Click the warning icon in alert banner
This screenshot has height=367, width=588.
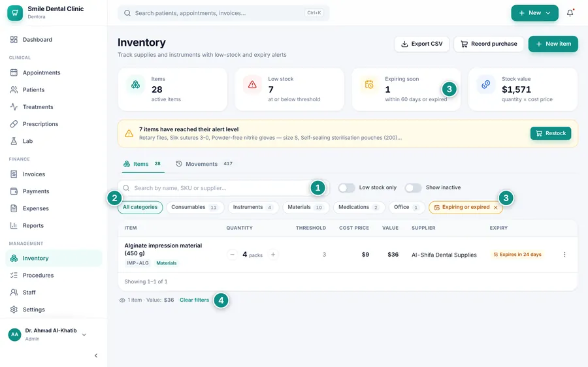click(129, 133)
